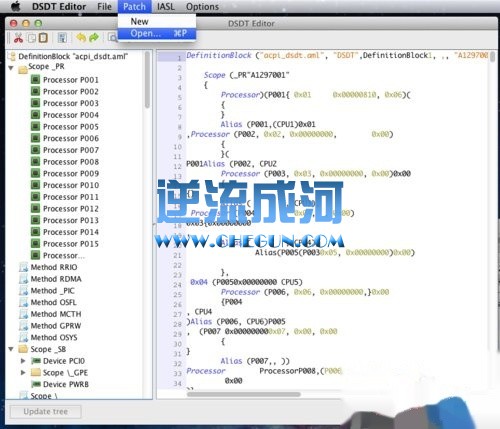This screenshot has height=429, width=500.
Task: Click the Processor P001 chip icon
Action: 35,80
